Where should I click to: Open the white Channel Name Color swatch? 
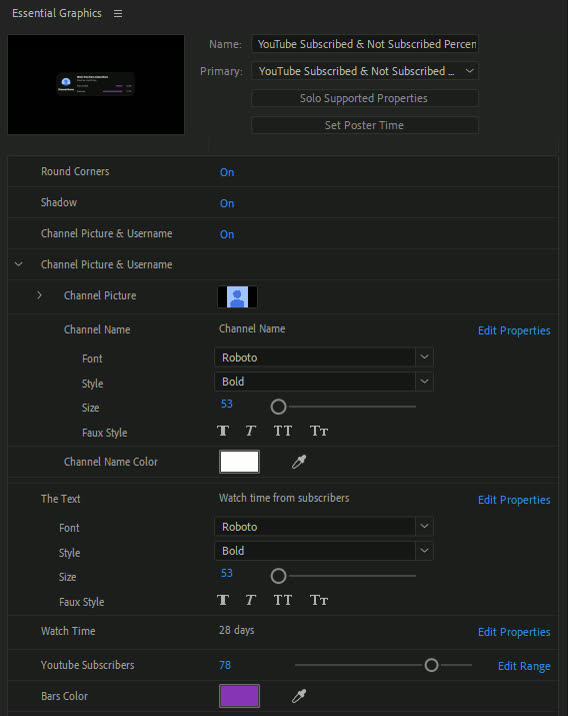pyautogui.click(x=239, y=462)
